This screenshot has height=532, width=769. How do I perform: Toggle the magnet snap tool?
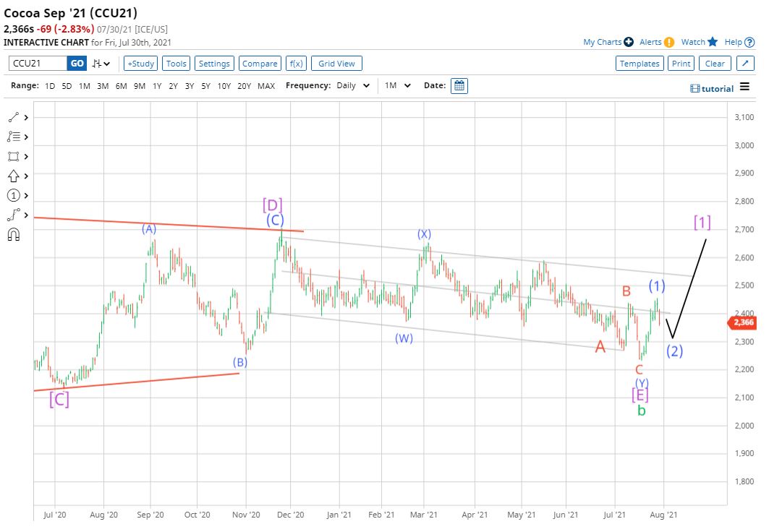(14, 235)
